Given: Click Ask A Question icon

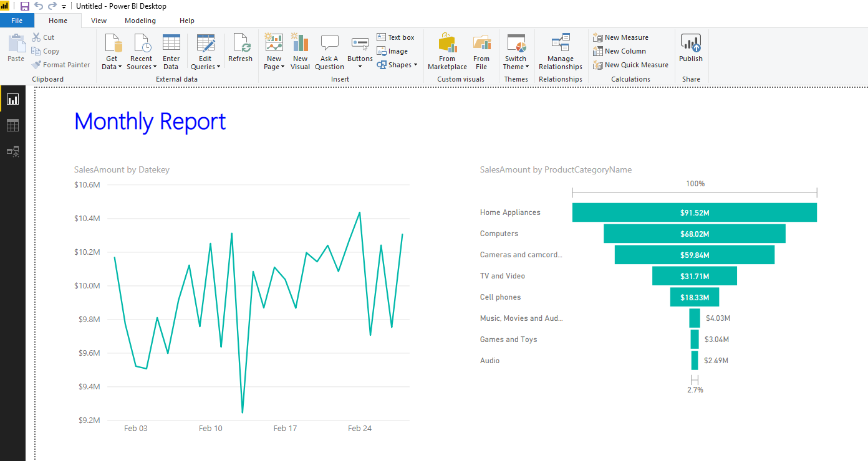Looking at the screenshot, I should [x=329, y=51].
